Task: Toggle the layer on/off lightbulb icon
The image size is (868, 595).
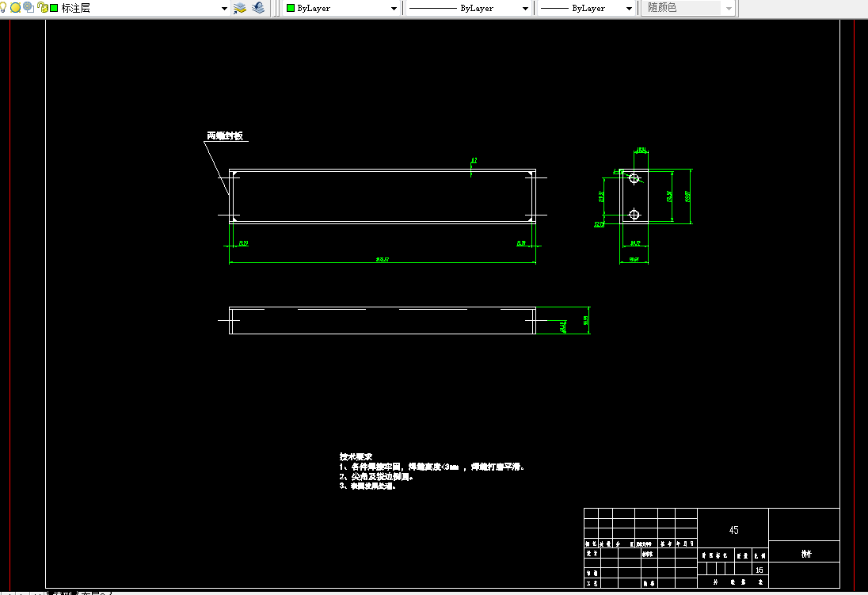Action: [x=2, y=8]
